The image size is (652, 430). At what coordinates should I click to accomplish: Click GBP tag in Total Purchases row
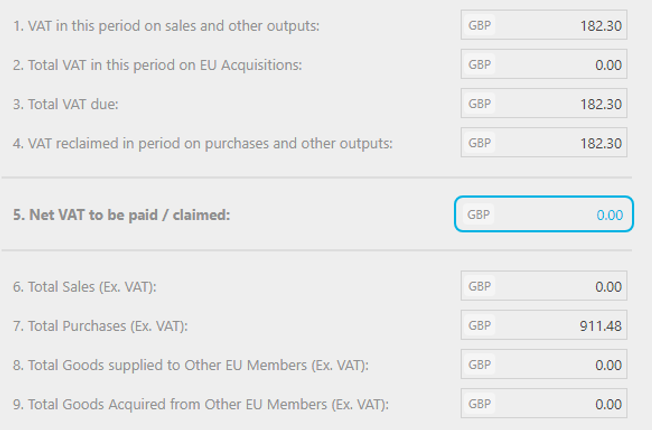pyautogui.click(x=480, y=326)
